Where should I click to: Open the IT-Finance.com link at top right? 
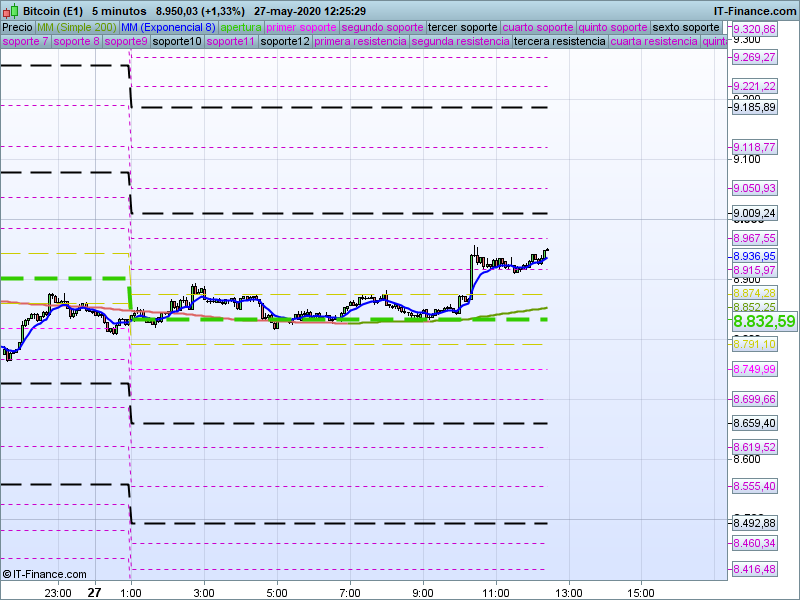(755, 11)
